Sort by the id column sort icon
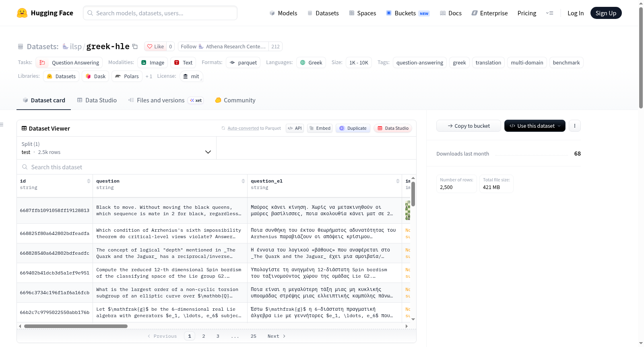 click(89, 181)
